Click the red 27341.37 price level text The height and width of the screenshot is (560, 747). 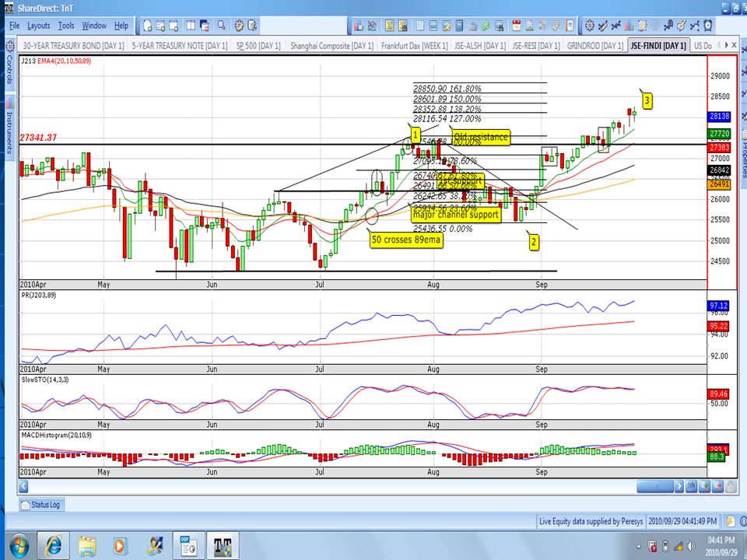click(x=38, y=138)
